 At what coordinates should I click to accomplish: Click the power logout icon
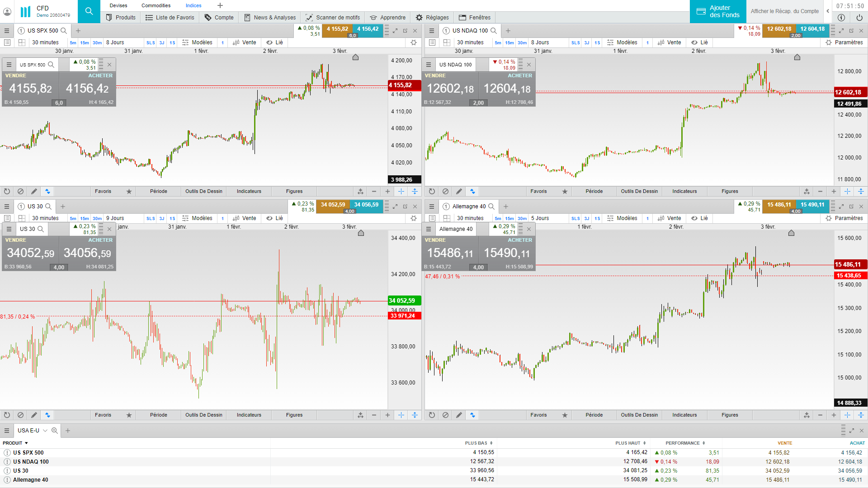pos(859,18)
